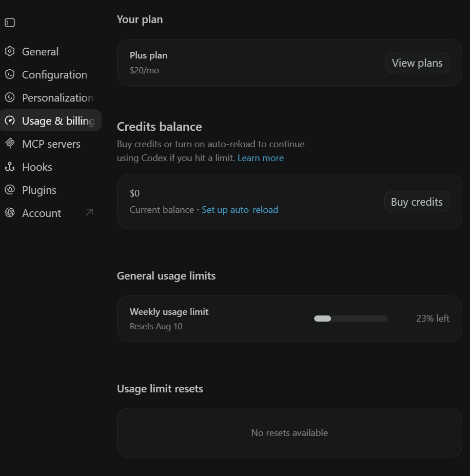Switch to the Hooks section
The width and height of the screenshot is (470, 476).
pyautogui.click(x=50, y=167)
